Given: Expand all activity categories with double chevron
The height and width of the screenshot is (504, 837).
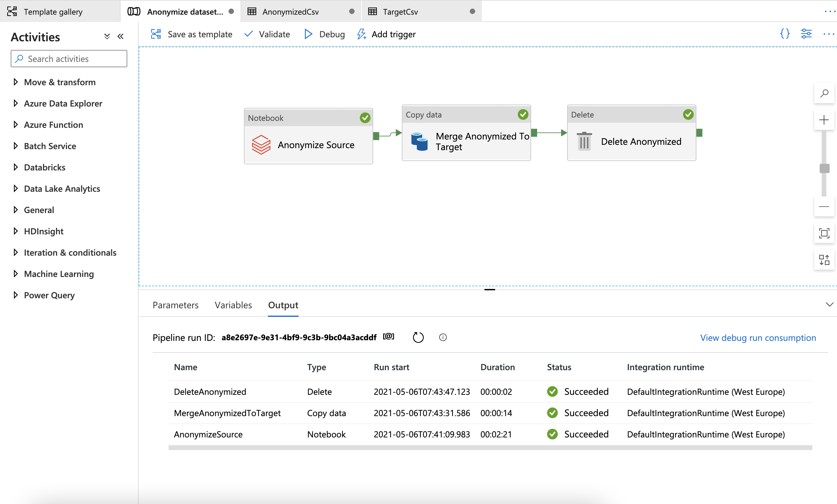Looking at the screenshot, I should (x=107, y=36).
